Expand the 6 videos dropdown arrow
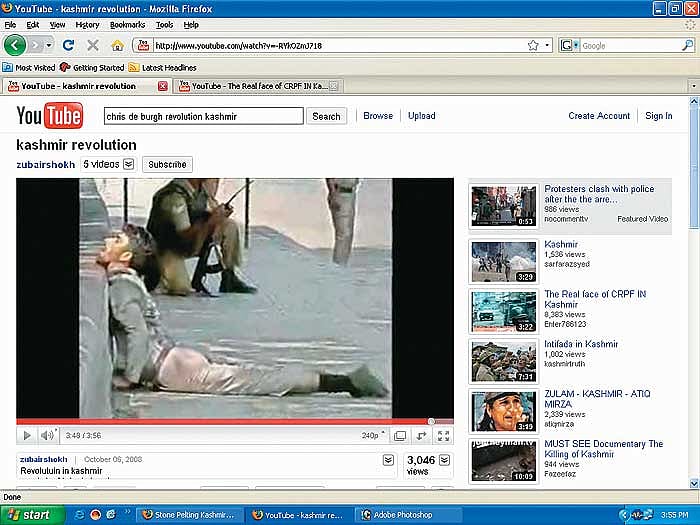 click(x=128, y=164)
